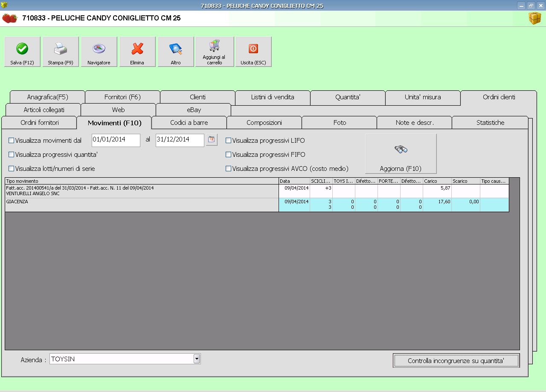This screenshot has height=392, width=546.
Task: Select the Codici a barre tab
Action: tap(189, 123)
